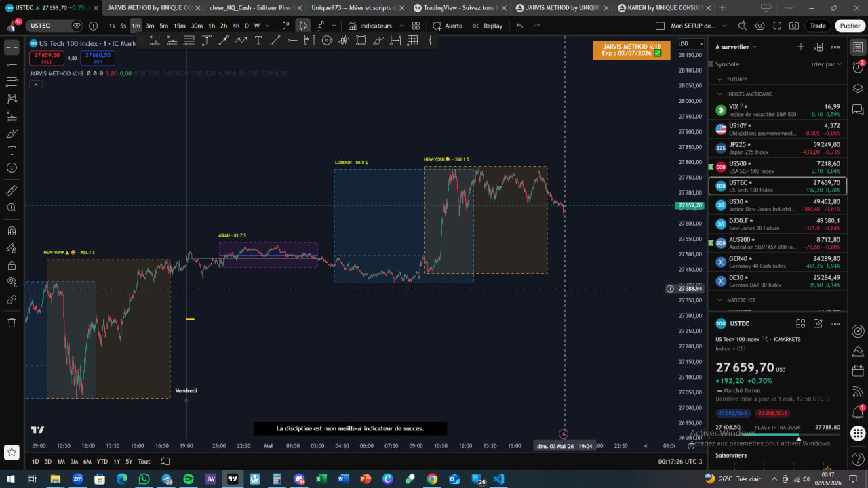Select US500 row in watchlist
The width and height of the screenshot is (868, 488).
(777, 167)
